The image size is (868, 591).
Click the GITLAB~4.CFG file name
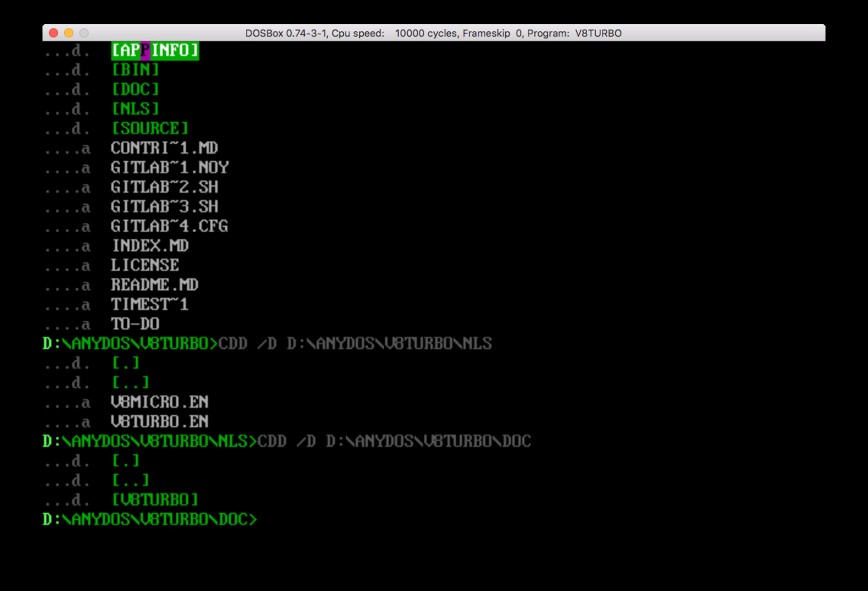pos(169,226)
